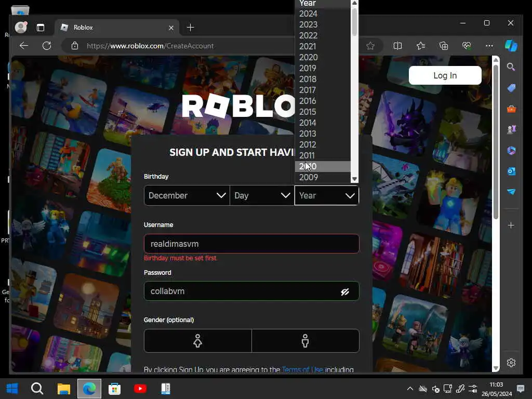532x399 pixels.
Task: Open the notification center icon
Action: pyautogui.click(x=520, y=389)
